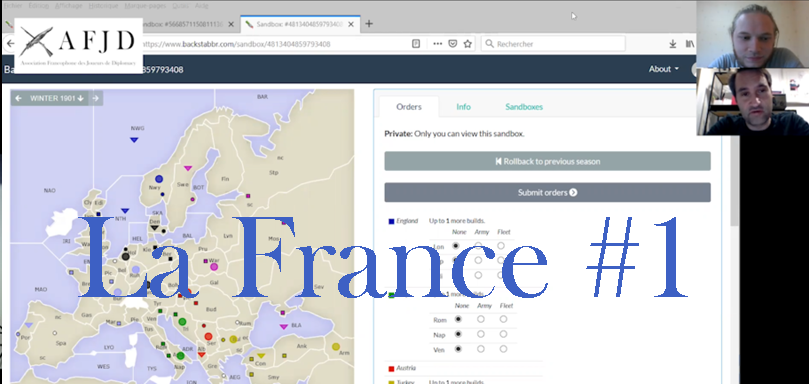This screenshot has width=809, height=384.
Task: Click the BAR sea region label
Action: (x=262, y=97)
